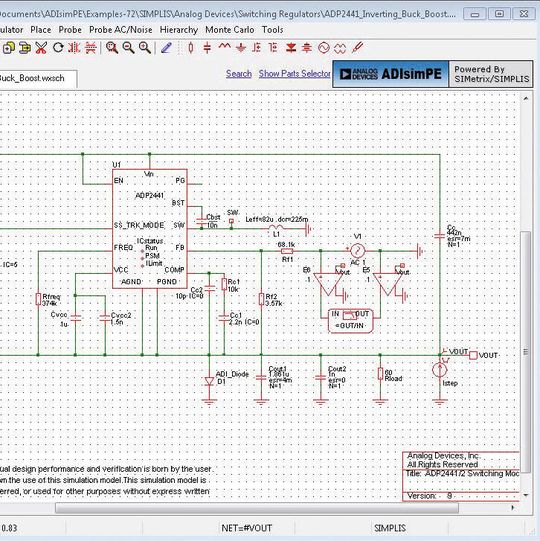
Task: Select the V1 AC source on the schematic
Action: click(358, 251)
